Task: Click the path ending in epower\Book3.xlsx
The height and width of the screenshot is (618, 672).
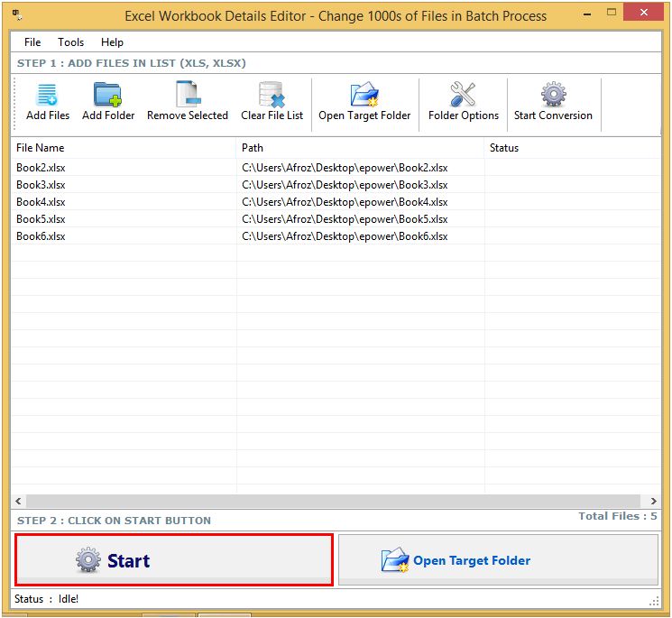Action: pos(345,185)
